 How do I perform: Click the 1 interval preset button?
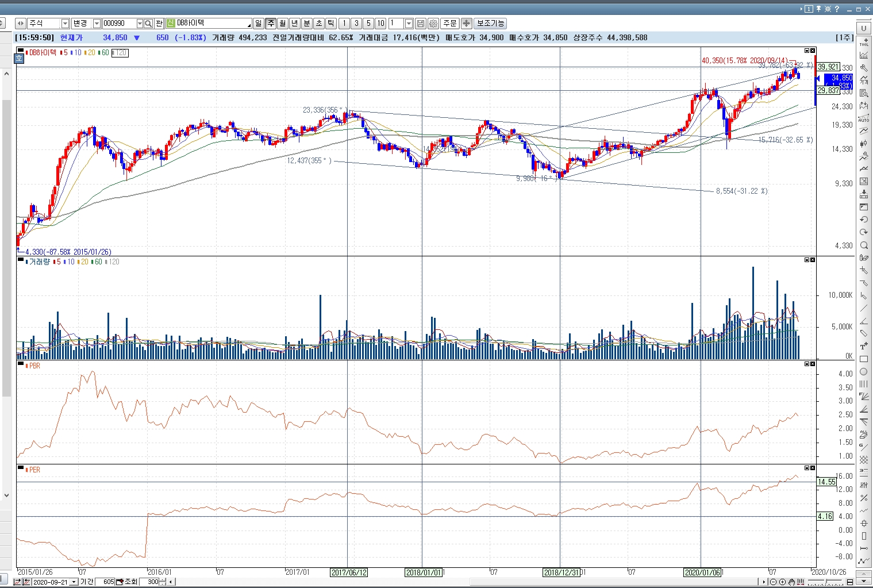tap(344, 24)
